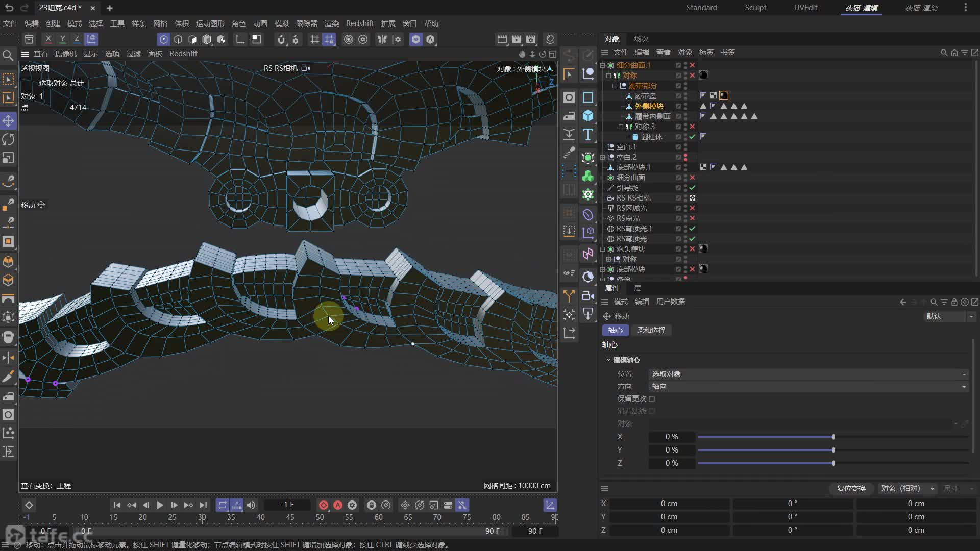The height and width of the screenshot is (551, 980).
Task: Collapse the 对称.3 tree node
Action: point(621,127)
